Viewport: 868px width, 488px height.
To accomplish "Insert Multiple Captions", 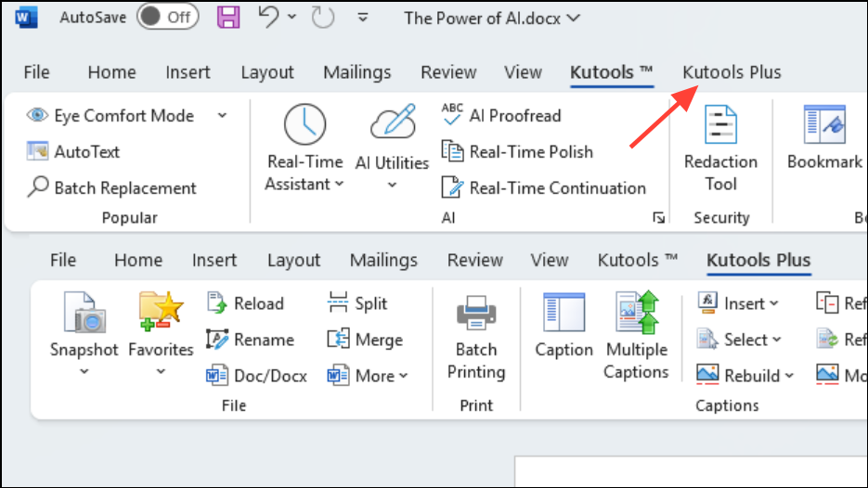I will click(636, 337).
